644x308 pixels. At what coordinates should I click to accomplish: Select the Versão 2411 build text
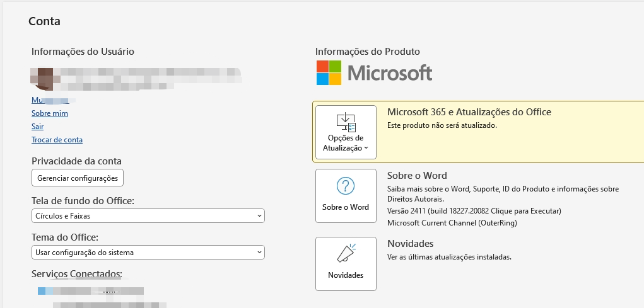[474, 211]
